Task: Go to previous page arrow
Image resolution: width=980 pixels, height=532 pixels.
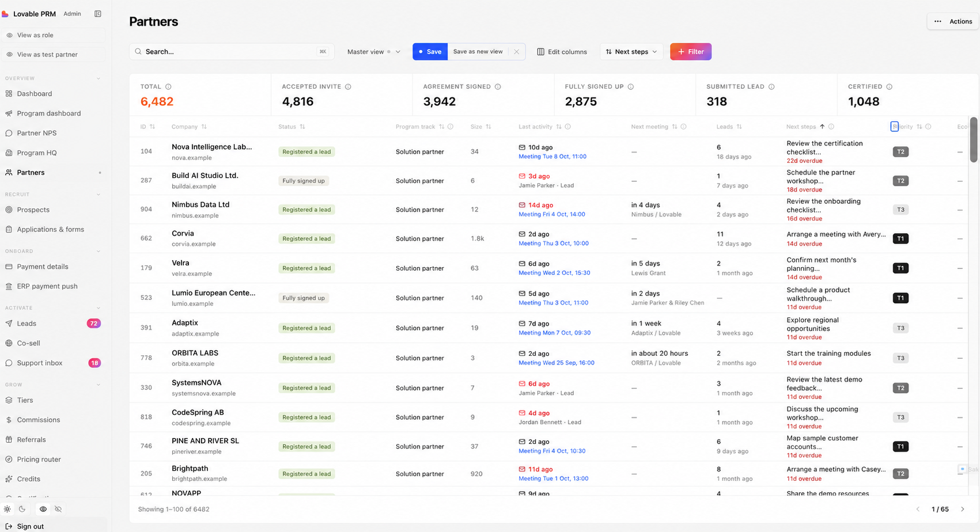Action: tap(918, 510)
